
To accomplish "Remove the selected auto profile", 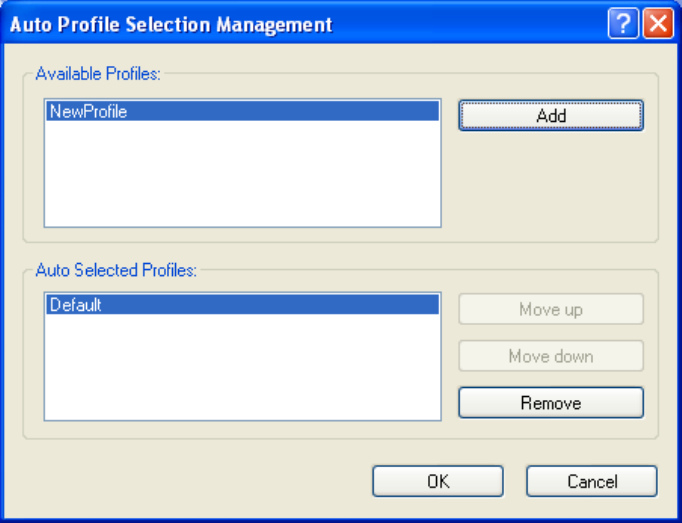I will (551, 403).
